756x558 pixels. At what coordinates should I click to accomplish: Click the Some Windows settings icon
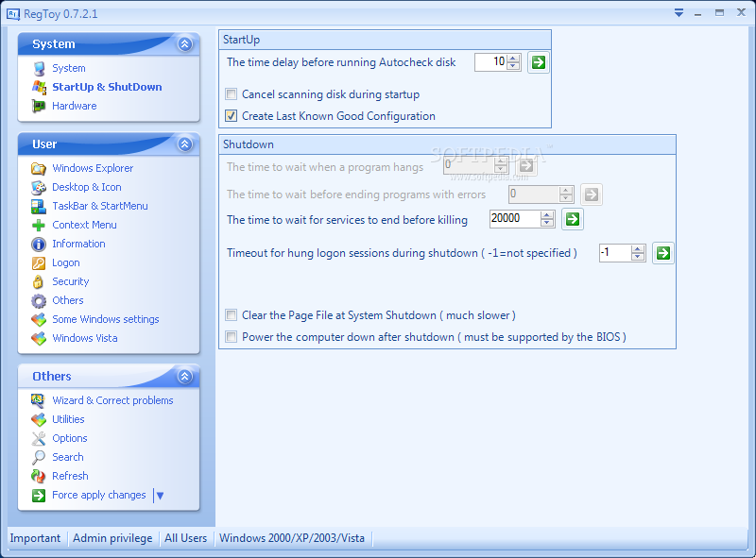tap(39, 319)
